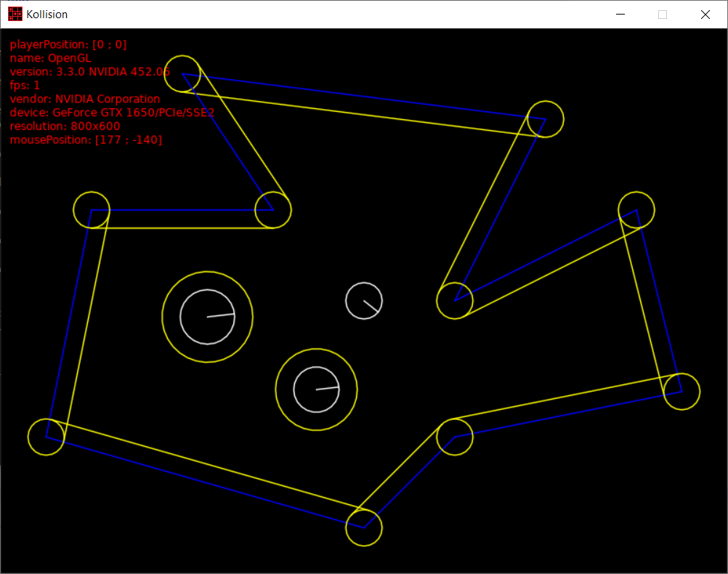
Task: Click the small white player circle in the center
Action: [363, 300]
